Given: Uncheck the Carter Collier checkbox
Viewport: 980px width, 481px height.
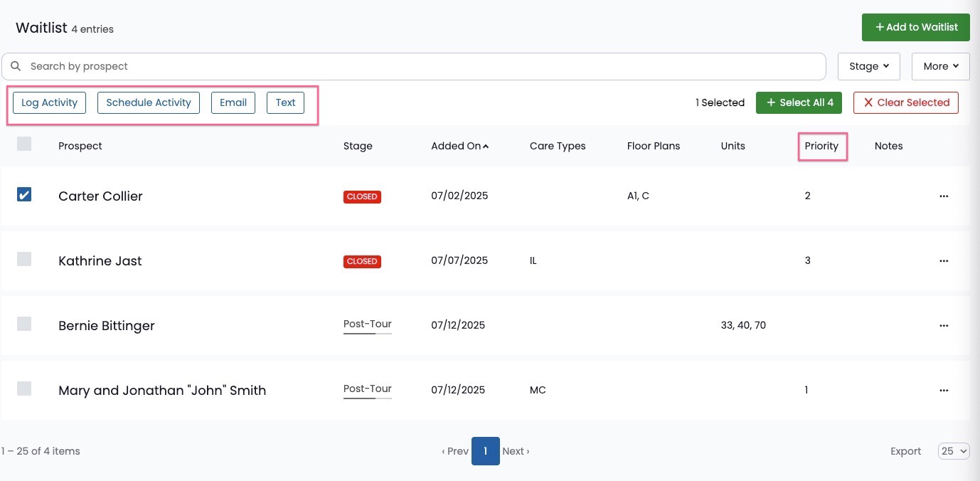Looking at the screenshot, I should tap(24, 194).
